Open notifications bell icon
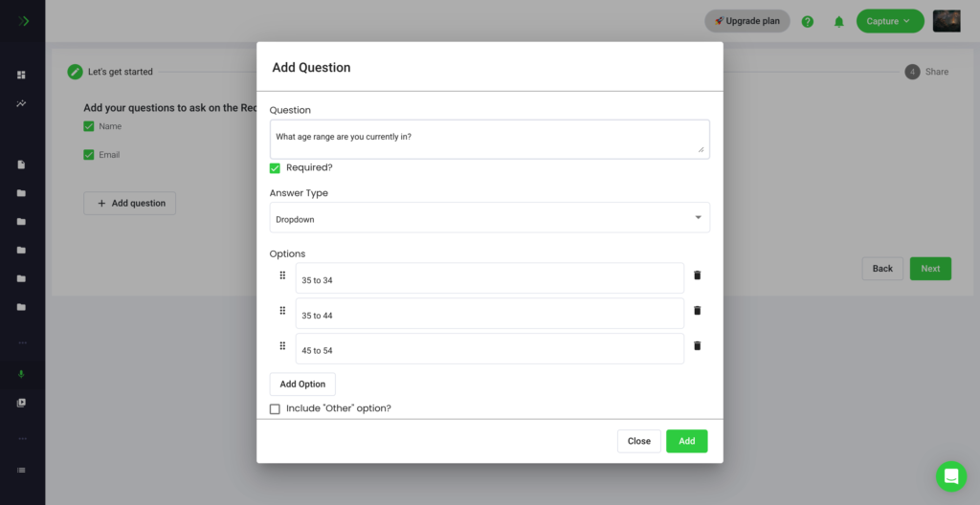This screenshot has width=980, height=505. tap(839, 21)
